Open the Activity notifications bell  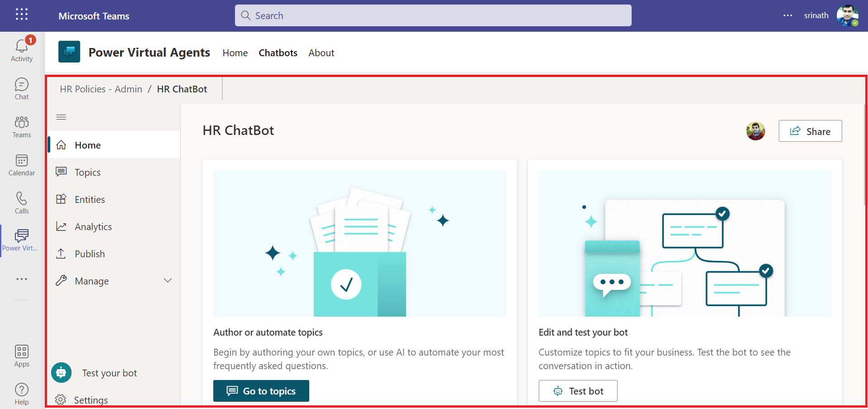(x=22, y=47)
